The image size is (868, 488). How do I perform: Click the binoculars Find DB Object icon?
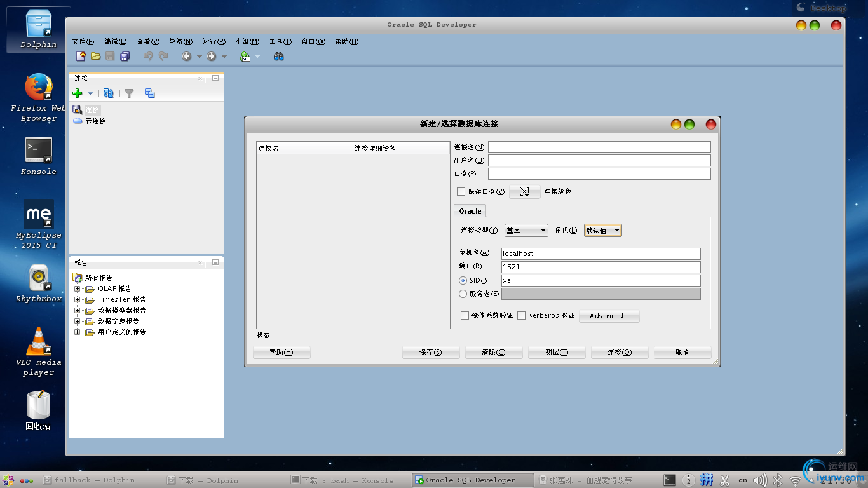tap(278, 57)
